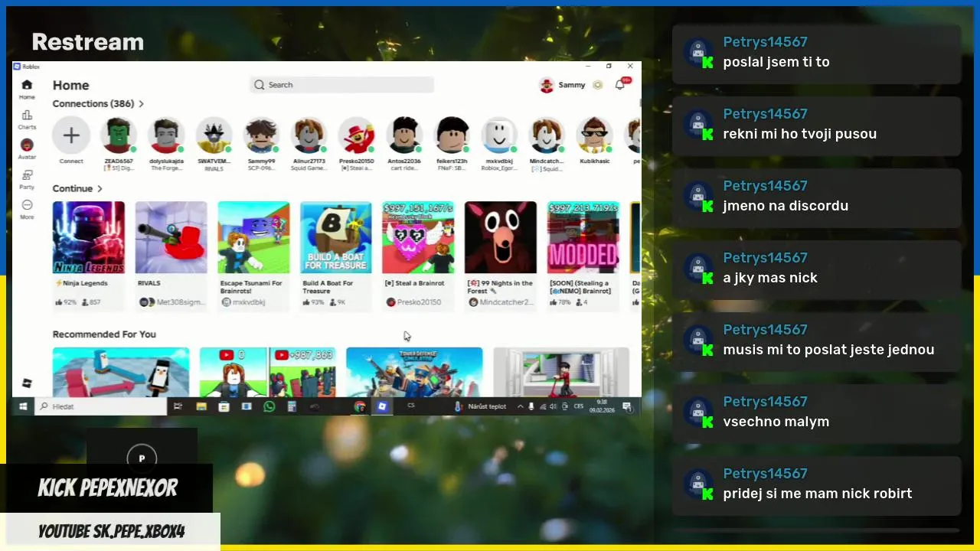The height and width of the screenshot is (551, 980).
Task: Click the Hledat taskbar search box
Action: pyautogui.click(x=101, y=406)
